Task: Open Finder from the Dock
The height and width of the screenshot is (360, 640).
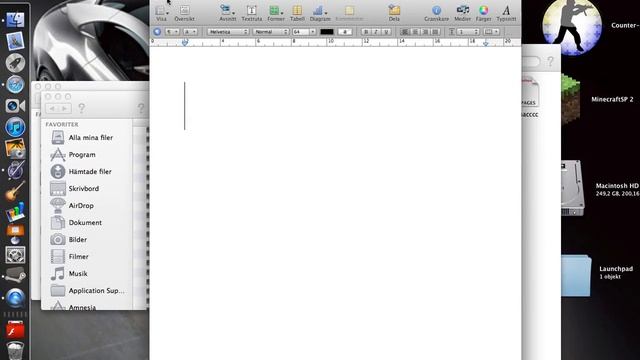Action: pos(16,20)
